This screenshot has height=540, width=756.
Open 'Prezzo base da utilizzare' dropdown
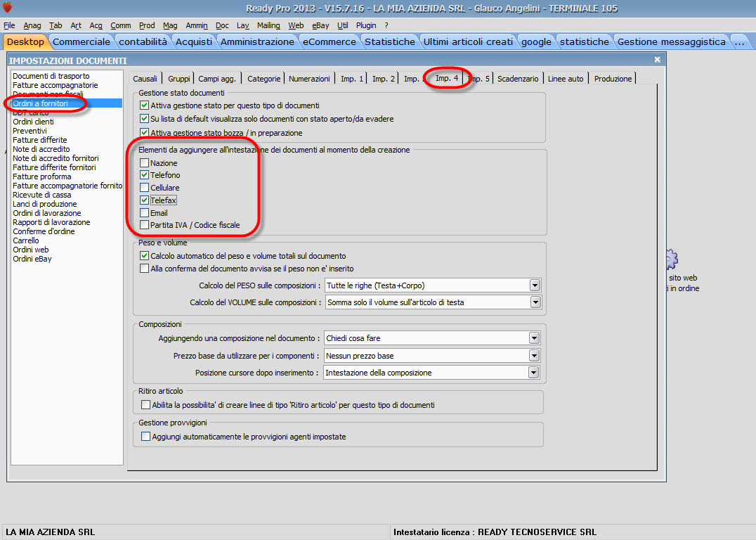pos(534,356)
